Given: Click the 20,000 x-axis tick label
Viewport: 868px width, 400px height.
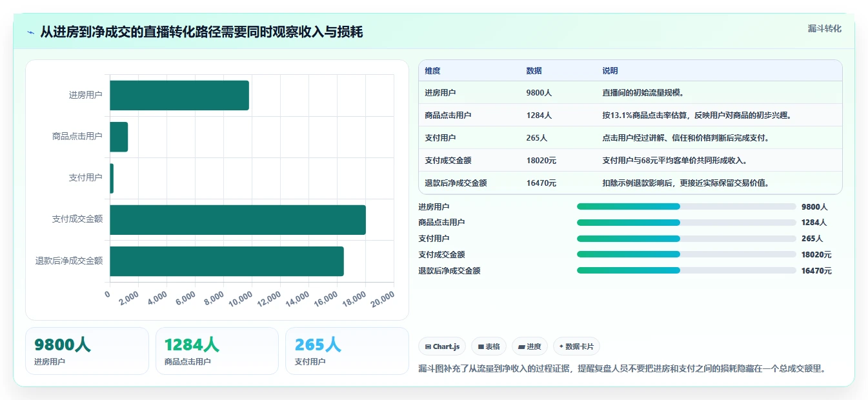Looking at the screenshot, I should 382,299.
